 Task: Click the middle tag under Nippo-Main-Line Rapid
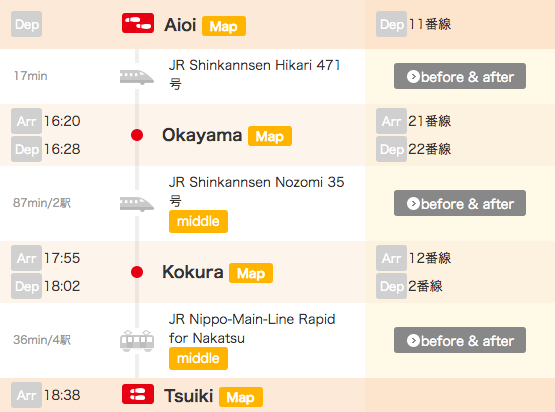pos(198,359)
